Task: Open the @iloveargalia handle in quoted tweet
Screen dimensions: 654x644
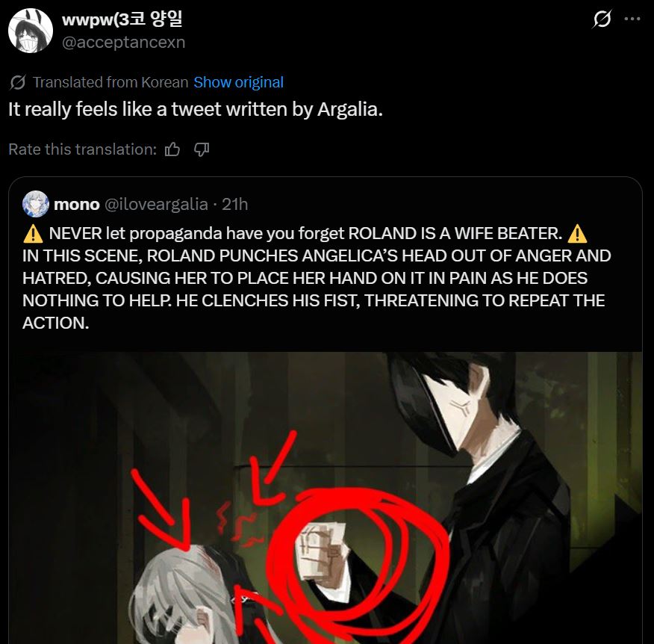Action: pos(156,204)
